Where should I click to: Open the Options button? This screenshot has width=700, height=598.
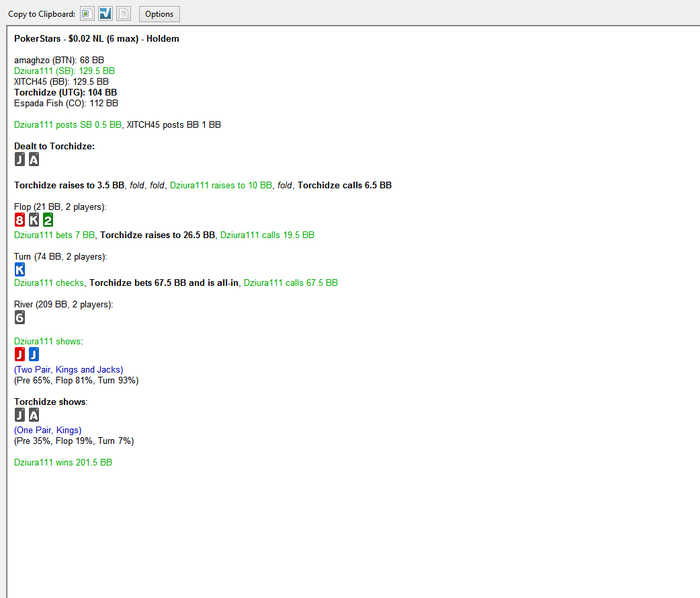pyautogui.click(x=159, y=14)
